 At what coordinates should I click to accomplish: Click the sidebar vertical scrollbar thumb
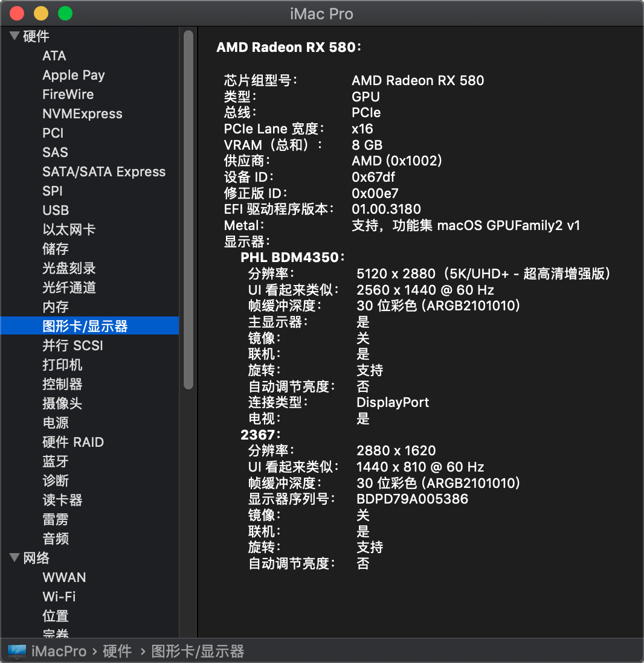pos(188,210)
